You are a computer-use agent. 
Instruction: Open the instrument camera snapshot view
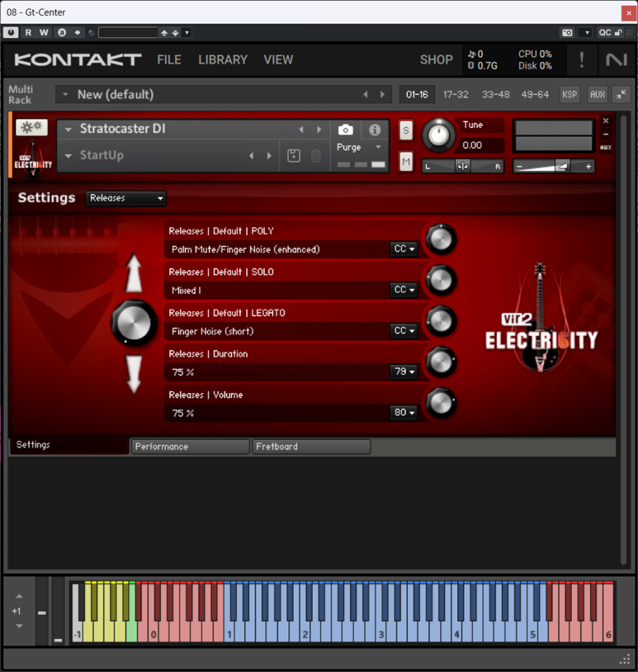346,129
